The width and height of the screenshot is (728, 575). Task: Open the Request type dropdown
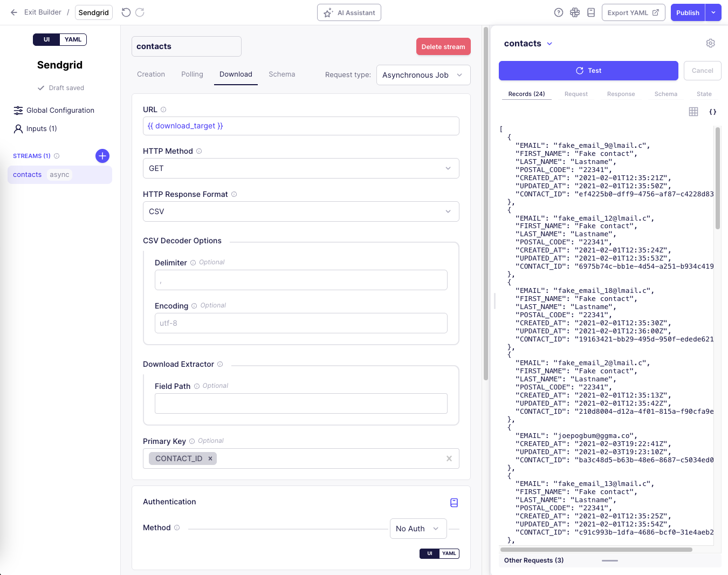[x=423, y=75]
